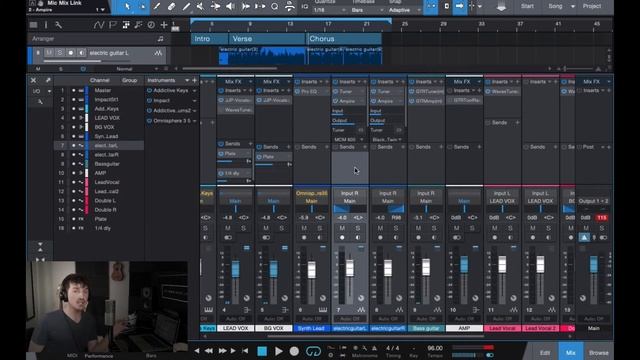Click the pin icon beside the X
Image resolution: width=640 pixels, height=360 pixels.
tap(48, 80)
